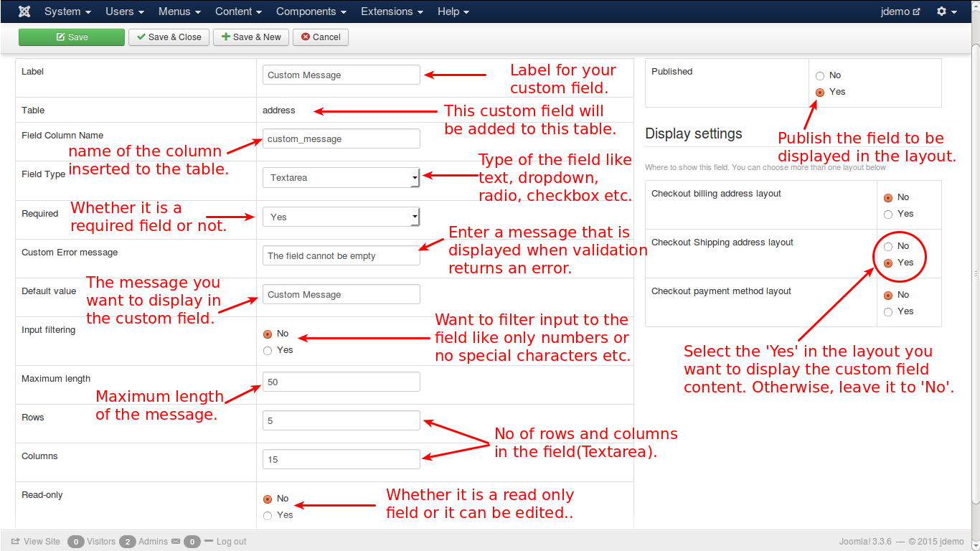Cancel editing the custom field
Viewport: 980px width, 551px height.
click(320, 37)
